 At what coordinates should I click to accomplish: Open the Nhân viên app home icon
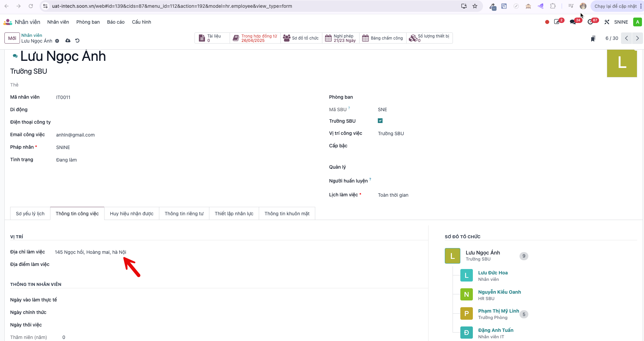[7, 22]
